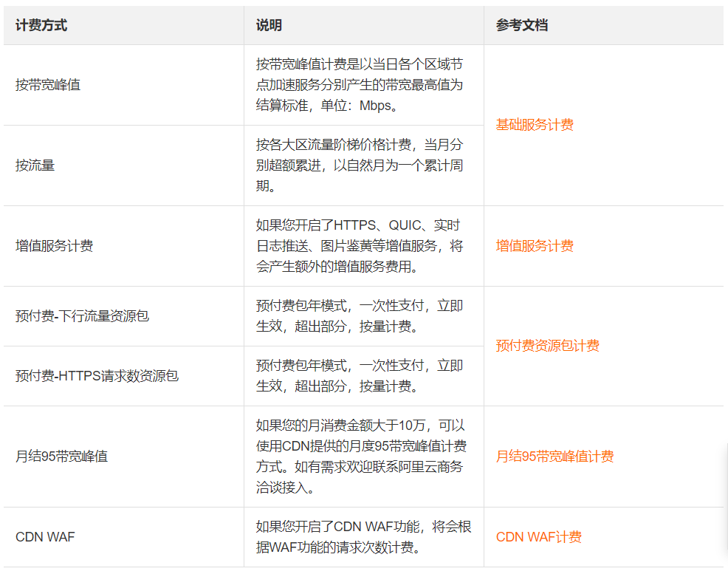This screenshot has width=728, height=574.
Task: Select the 按带宽峰值 billing method cell
Action: click(48, 85)
